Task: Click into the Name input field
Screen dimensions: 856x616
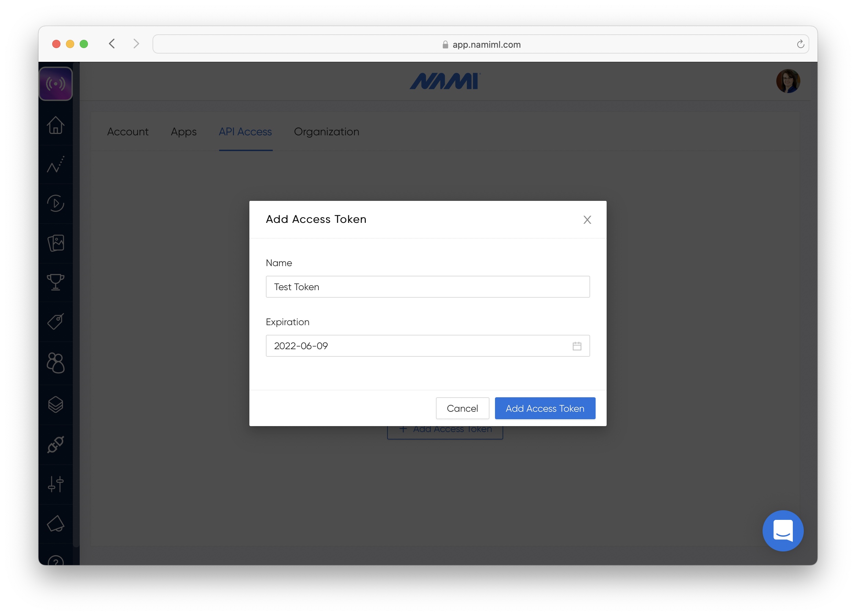Action: point(427,287)
